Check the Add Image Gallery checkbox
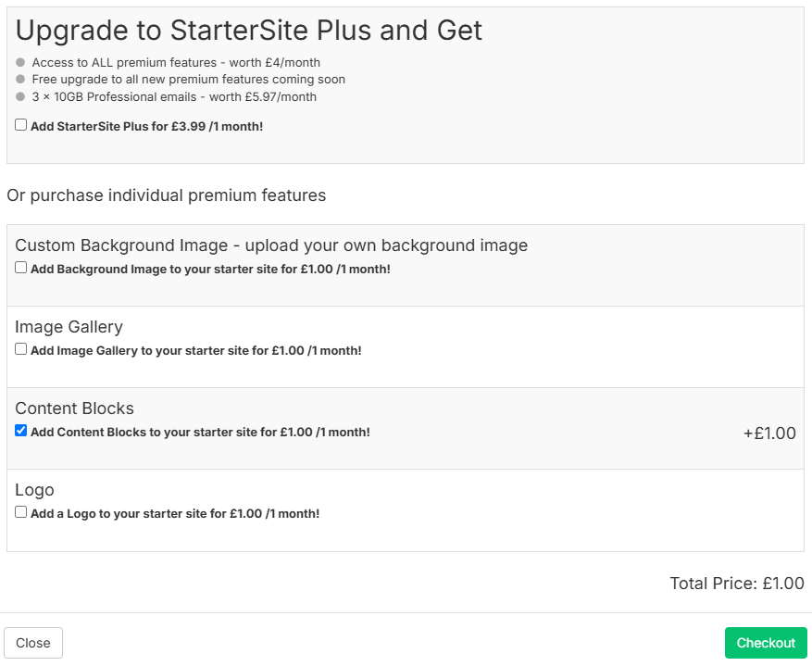This screenshot has height=666, width=812. tap(20, 349)
